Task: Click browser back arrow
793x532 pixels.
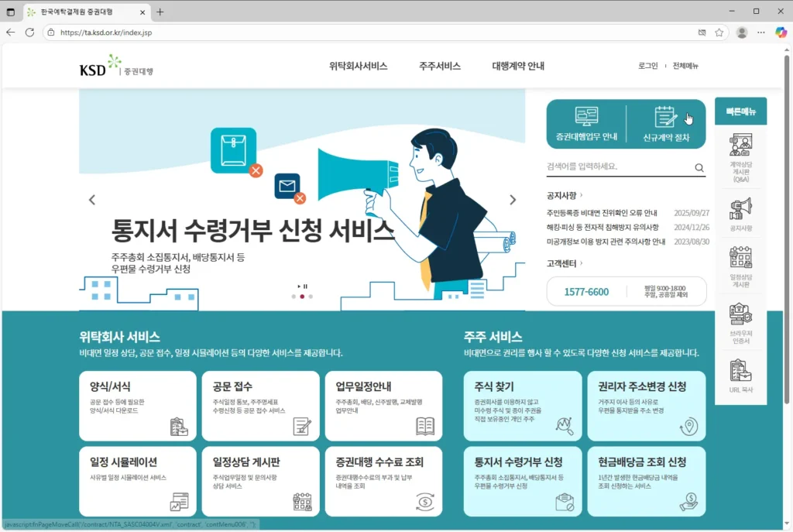Action: coord(11,33)
